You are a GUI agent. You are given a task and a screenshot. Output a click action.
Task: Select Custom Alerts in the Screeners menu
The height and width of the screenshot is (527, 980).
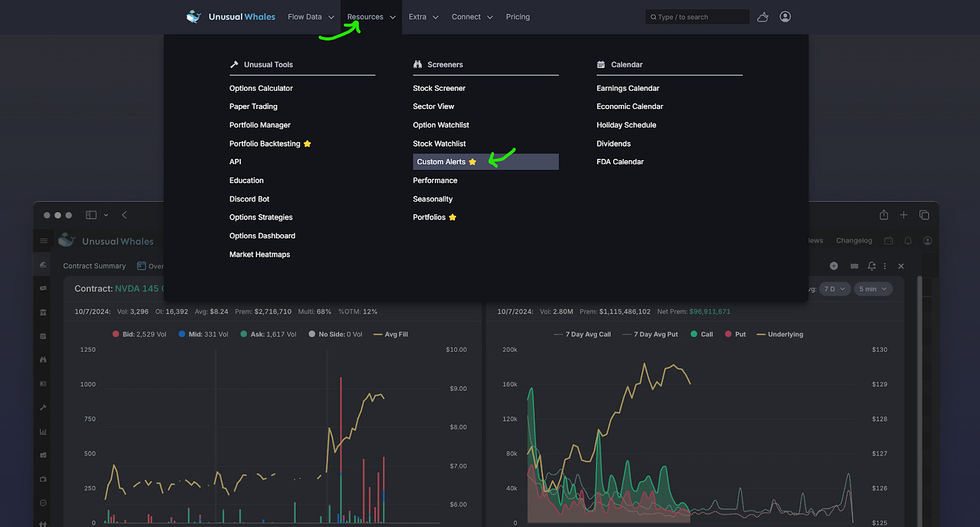[486, 162]
